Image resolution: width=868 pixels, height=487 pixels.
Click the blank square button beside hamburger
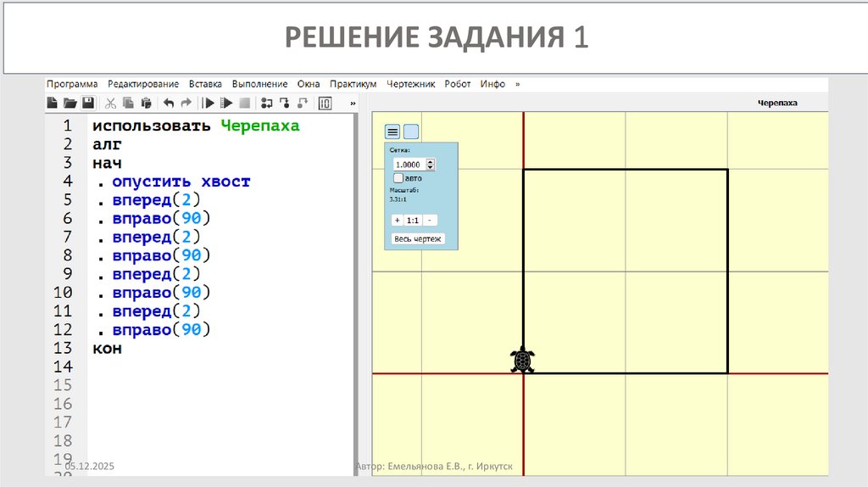click(411, 132)
